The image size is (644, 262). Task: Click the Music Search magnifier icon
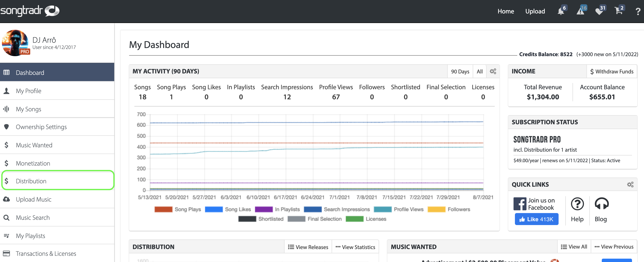[x=6, y=218]
